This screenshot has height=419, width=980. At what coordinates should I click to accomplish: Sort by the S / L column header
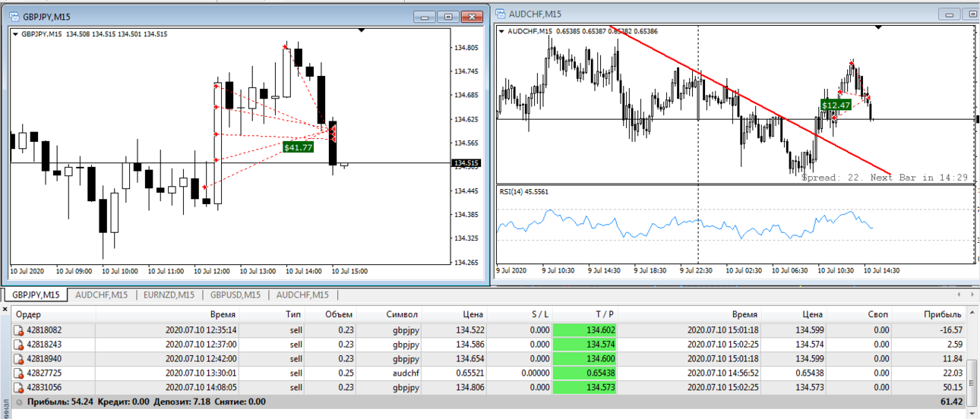coord(520,314)
